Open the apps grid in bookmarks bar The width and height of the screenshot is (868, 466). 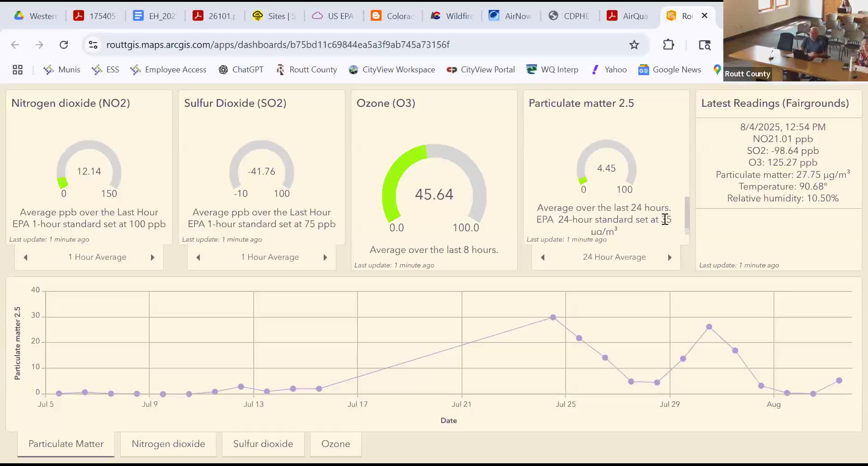pyautogui.click(x=18, y=70)
